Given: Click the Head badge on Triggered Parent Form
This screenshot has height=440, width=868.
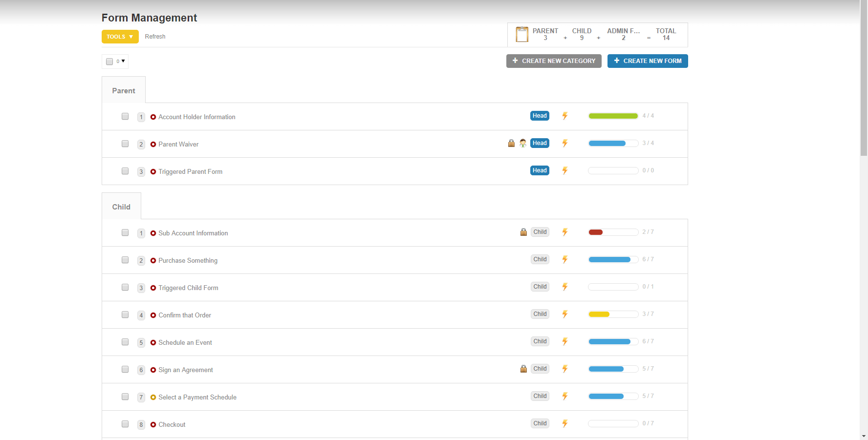Looking at the screenshot, I should pyautogui.click(x=540, y=170).
